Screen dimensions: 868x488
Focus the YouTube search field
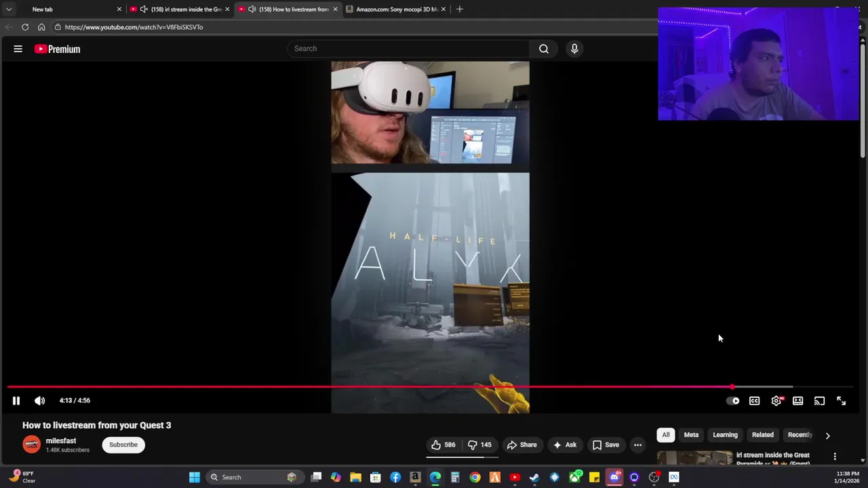tap(409, 48)
